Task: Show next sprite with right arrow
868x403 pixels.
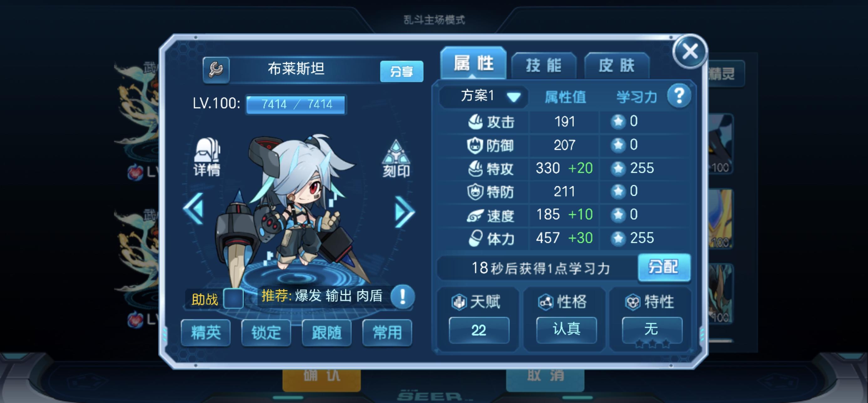Action: tap(404, 212)
